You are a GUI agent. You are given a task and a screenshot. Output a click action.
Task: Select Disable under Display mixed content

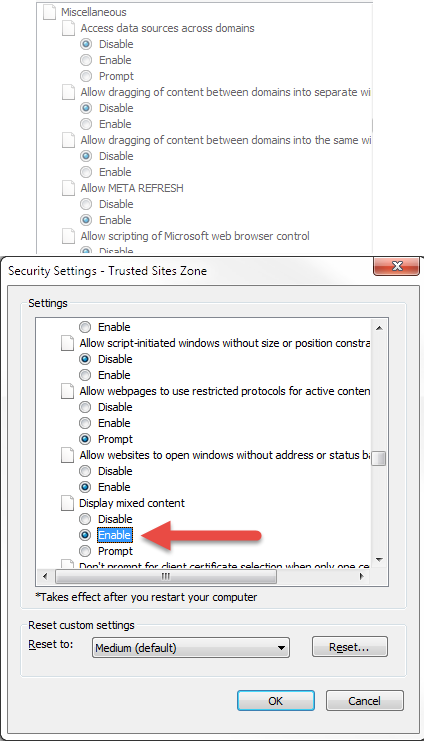(85, 519)
